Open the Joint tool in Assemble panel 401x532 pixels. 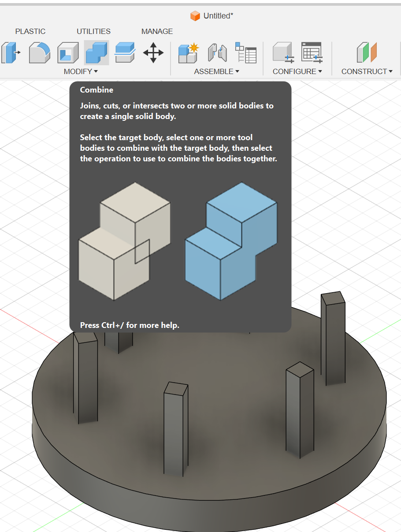(217, 53)
